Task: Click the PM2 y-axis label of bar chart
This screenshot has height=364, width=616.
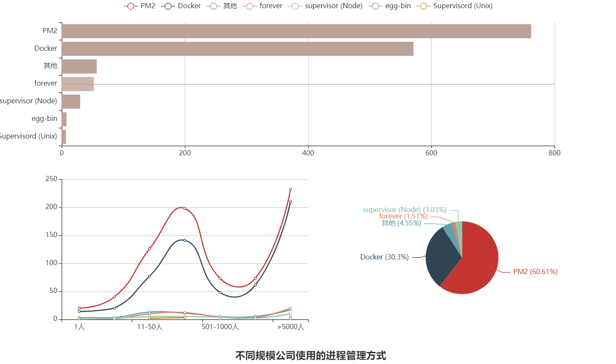Action: (50, 31)
